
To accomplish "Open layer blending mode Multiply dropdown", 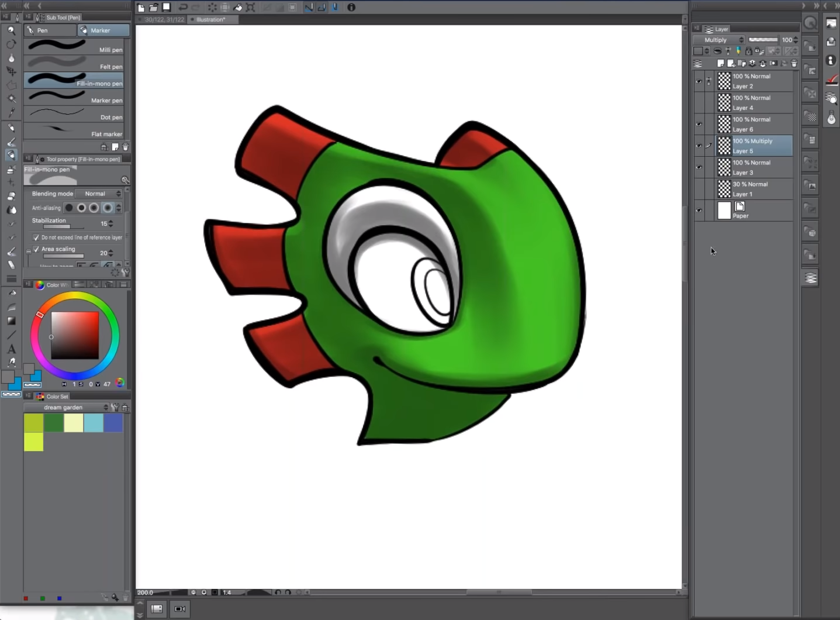I will tap(720, 40).
